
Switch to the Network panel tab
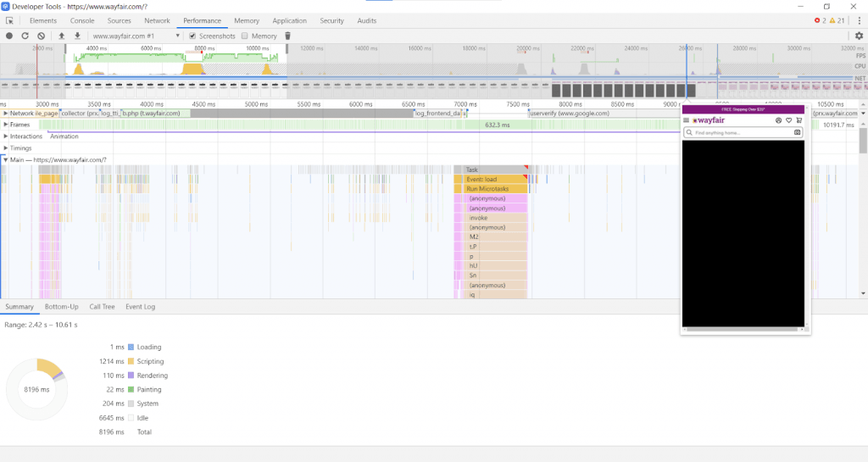(x=157, y=20)
